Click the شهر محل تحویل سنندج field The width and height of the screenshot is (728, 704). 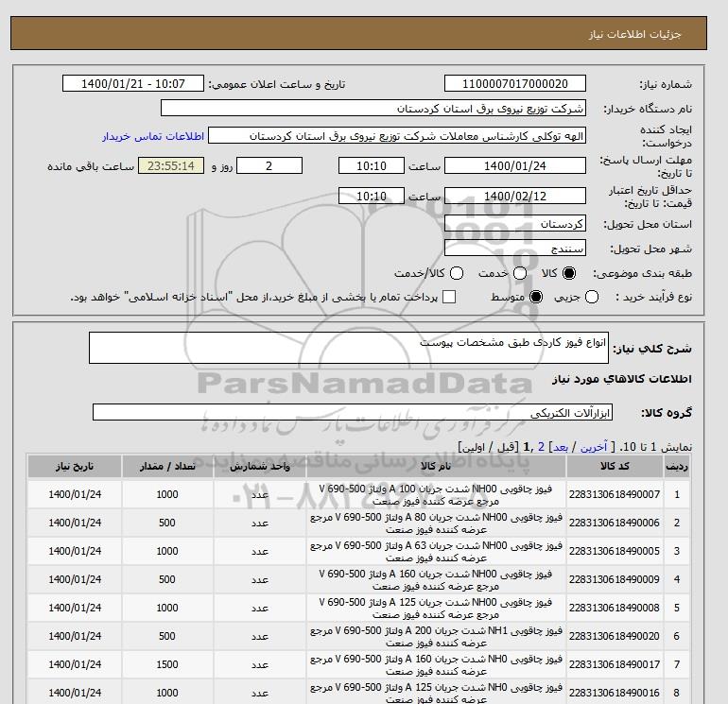tap(515, 248)
